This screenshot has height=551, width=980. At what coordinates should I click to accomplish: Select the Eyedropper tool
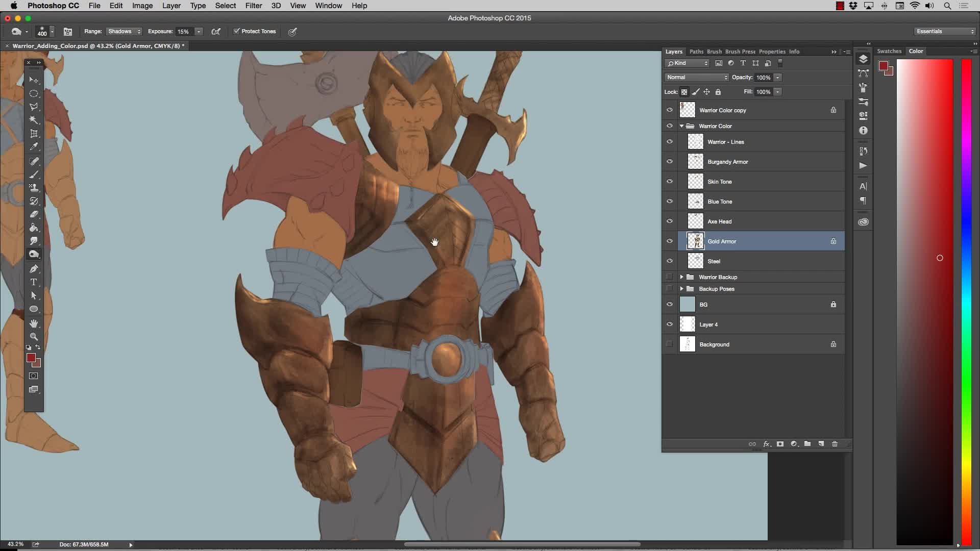point(34,147)
